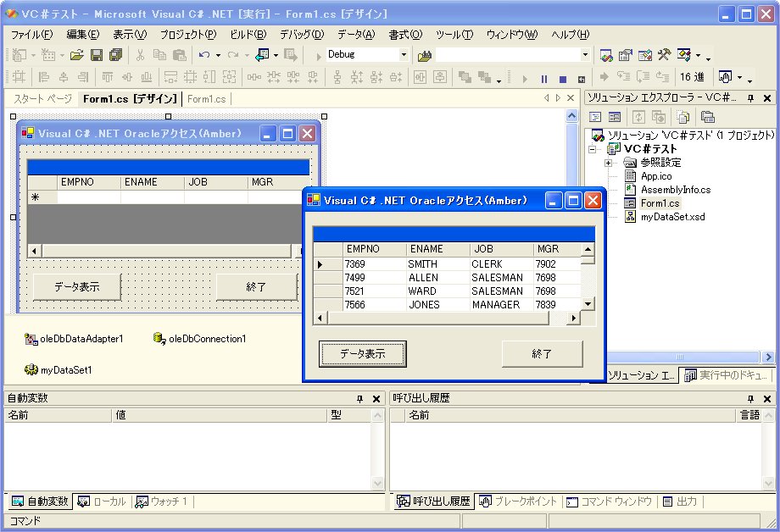
Task: Click the Show All Files icon in Solution Explorer
Action: click(x=683, y=118)
